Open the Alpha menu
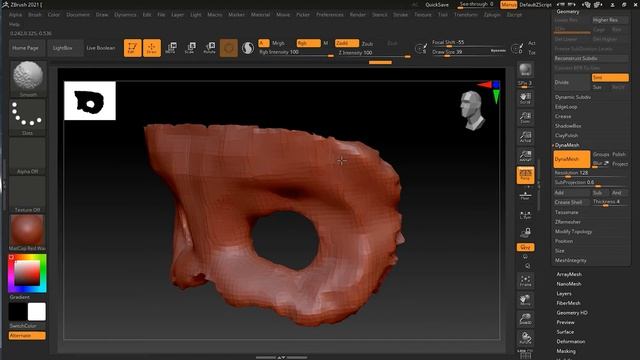640x360 pixels. (16, 15)
